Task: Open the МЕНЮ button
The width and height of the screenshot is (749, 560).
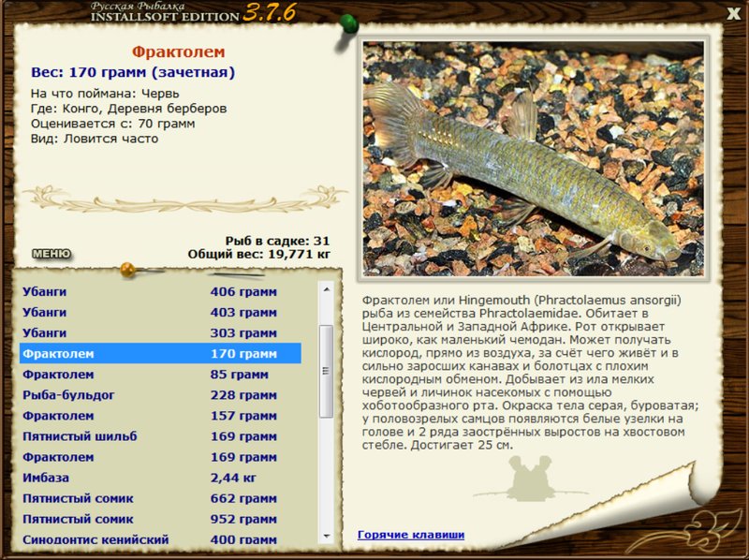Action: click(x=51, y=254)
